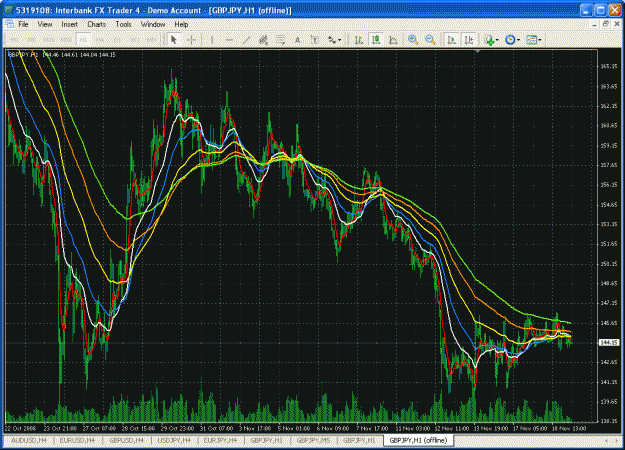Click the 165.15 price scale label

[x=609, y=66]
